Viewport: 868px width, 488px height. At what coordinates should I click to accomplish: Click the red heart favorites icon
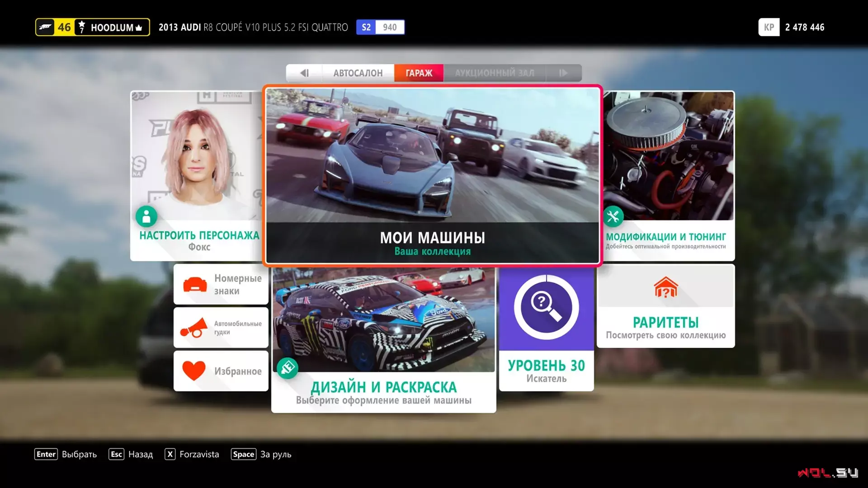click(x=194, y=371)
